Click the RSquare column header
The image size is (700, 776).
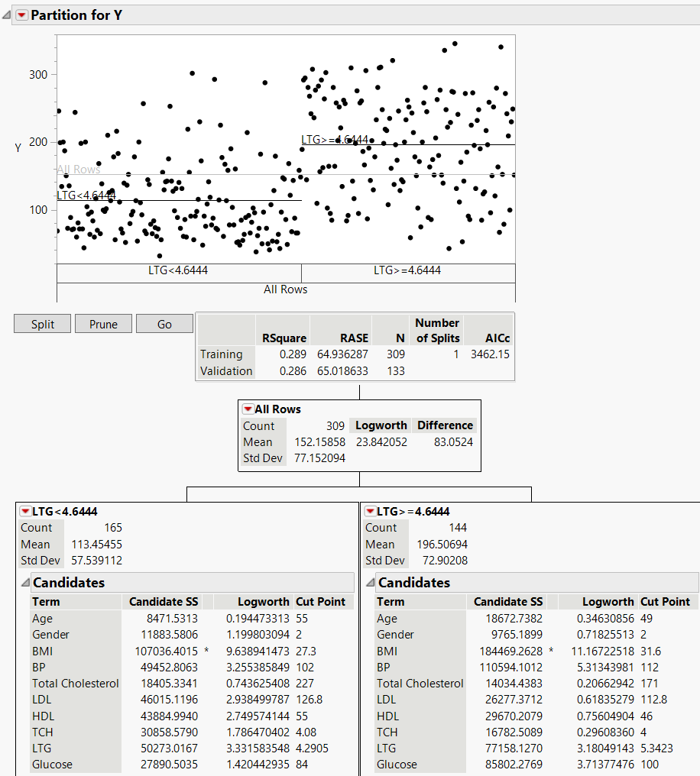284,338
